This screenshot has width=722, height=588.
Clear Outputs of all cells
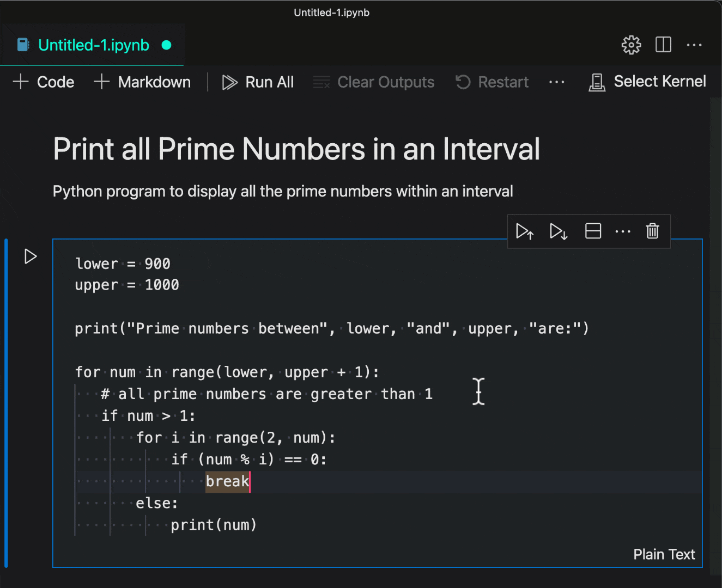[374, 82]
